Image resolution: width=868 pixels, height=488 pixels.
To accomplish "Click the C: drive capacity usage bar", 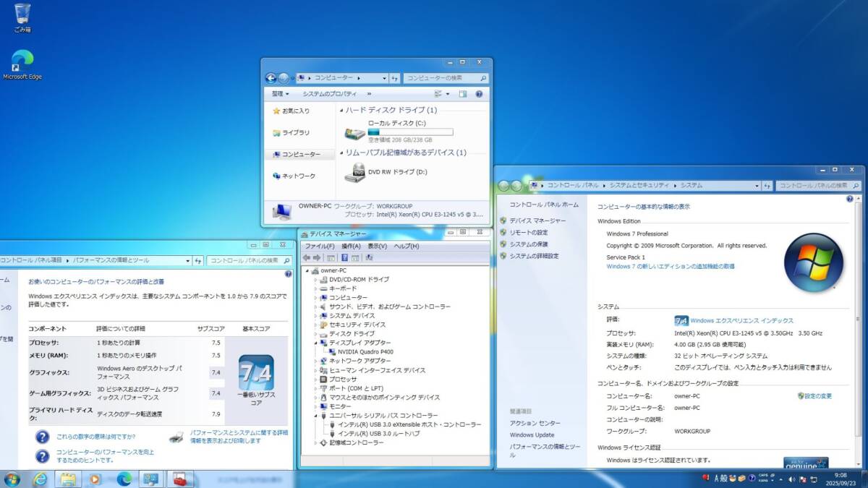I will [x=410, y=132].
